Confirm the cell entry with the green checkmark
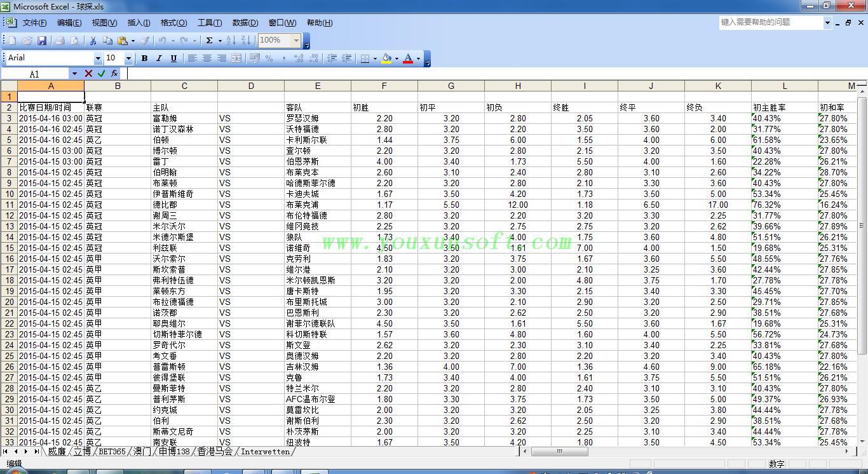 pos(102,74)
